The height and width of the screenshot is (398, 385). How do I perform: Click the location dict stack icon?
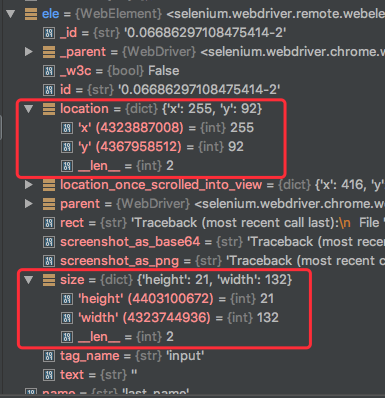pos(49,109)
